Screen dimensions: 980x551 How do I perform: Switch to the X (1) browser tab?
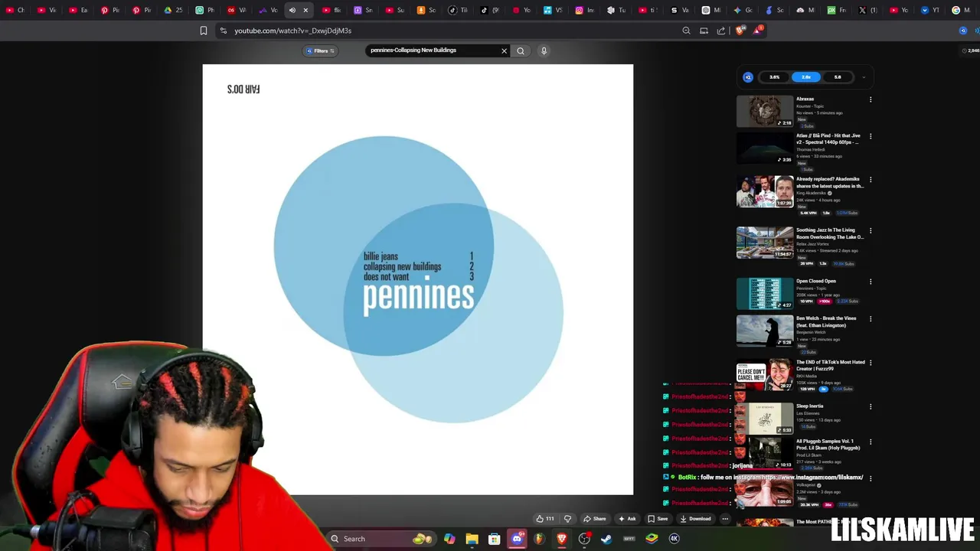click(867, 10)
